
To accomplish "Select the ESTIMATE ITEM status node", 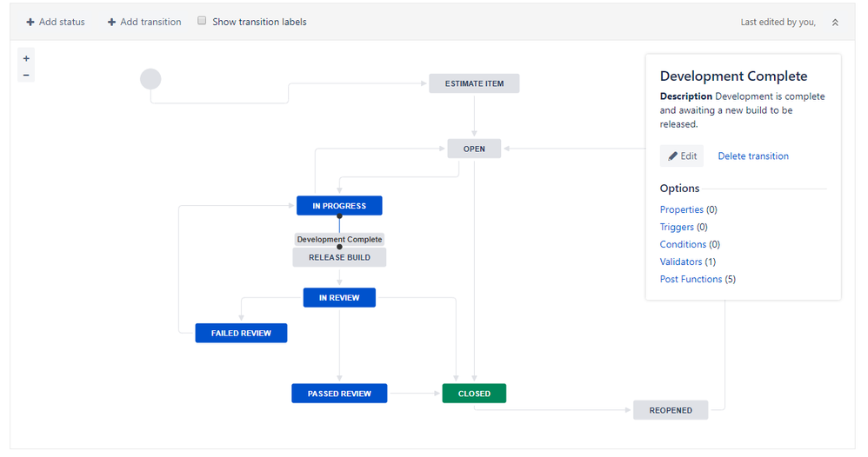I will (x=474, y=83).
